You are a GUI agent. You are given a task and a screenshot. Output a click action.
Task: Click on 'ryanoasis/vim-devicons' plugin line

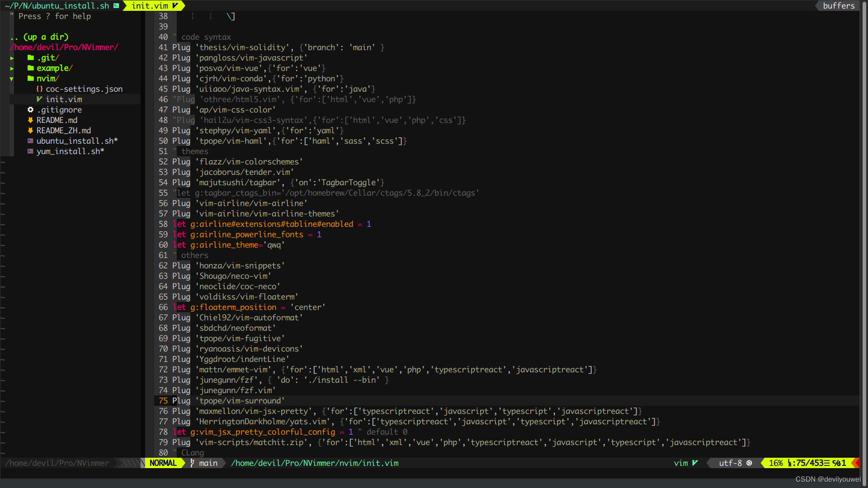pos(237,349)
